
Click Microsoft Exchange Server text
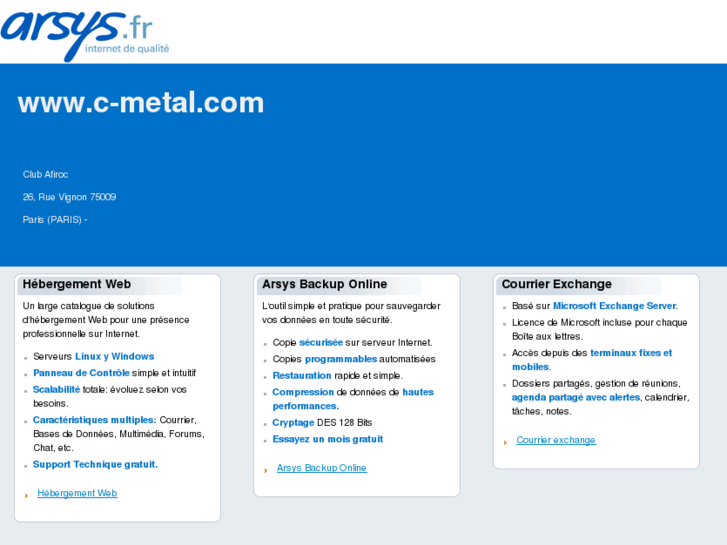pos(615,306)
